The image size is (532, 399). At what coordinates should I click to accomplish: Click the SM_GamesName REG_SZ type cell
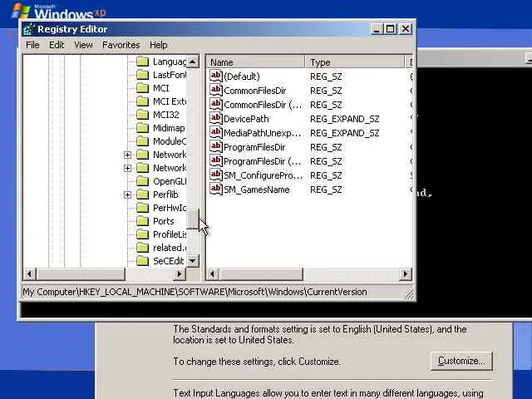[x=326, y=190]
